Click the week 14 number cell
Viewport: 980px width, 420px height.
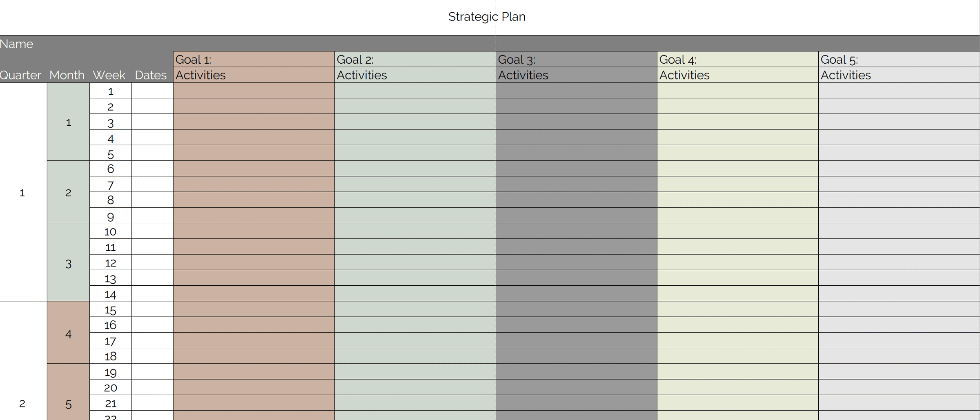point(110,294)
